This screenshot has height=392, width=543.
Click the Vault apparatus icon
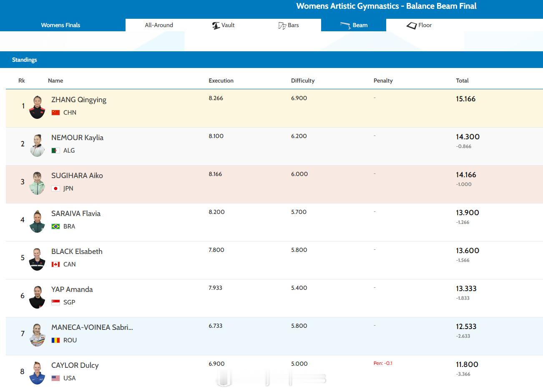coord(216,25)
